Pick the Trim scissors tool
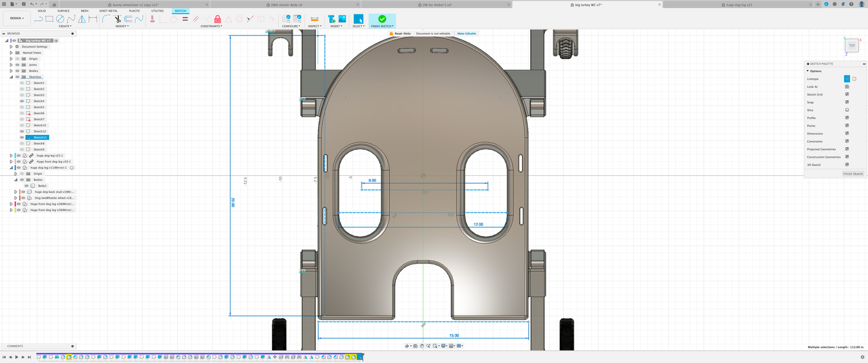868x363 pixels. point(118,19)
